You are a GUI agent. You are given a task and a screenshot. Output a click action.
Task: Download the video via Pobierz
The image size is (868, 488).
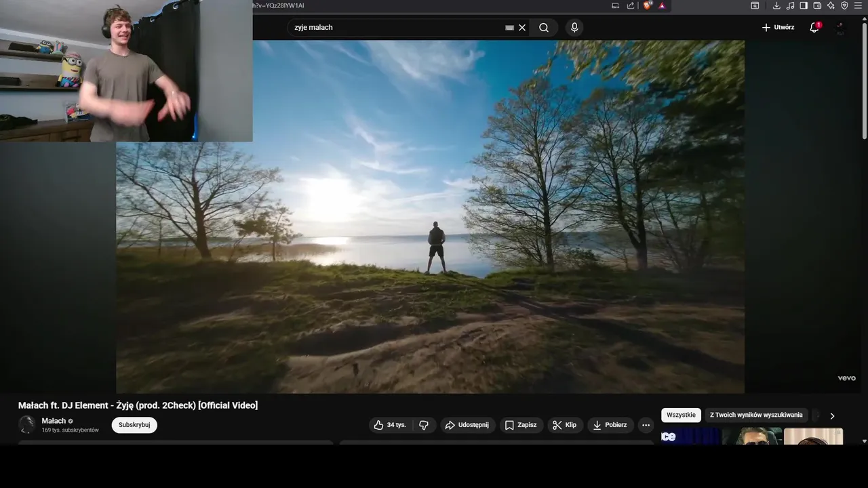(610, 425)
